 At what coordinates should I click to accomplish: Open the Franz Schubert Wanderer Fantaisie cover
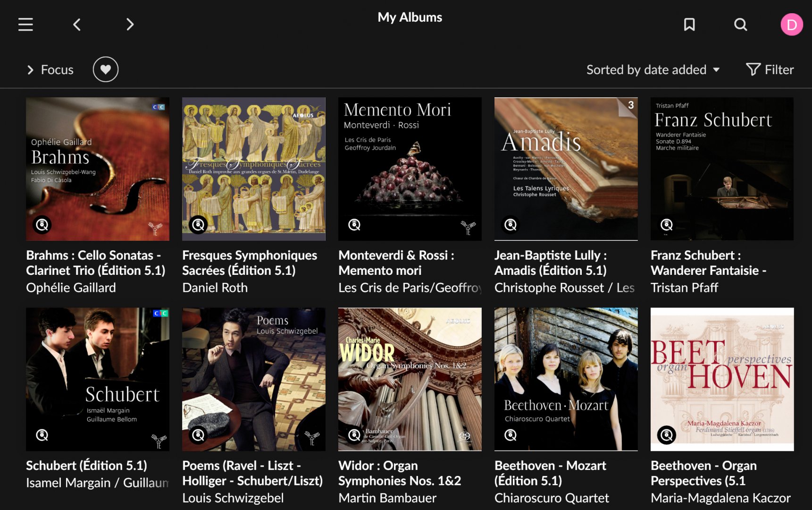point(722,169)
